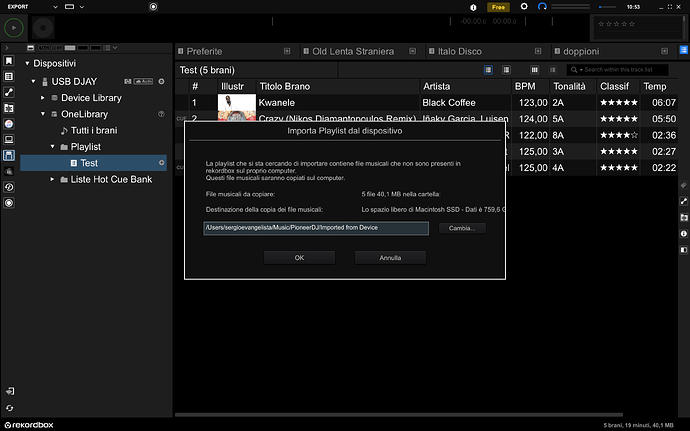This screenshot has width=690, height=431.
Task: Open the Collection grid icon in sidebar
Action: click(9, 76)
